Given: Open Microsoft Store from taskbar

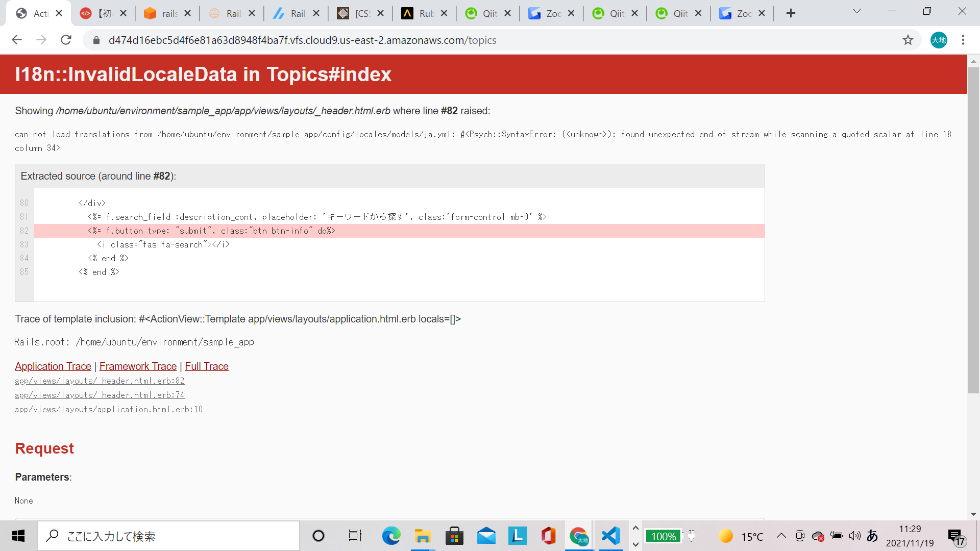Looking at the screenshot, I should (x=454, y=536).
